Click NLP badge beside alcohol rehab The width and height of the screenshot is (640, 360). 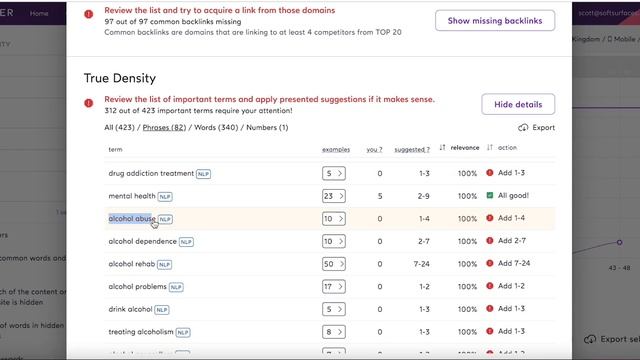pyautogui.click(x=164, y=265)
